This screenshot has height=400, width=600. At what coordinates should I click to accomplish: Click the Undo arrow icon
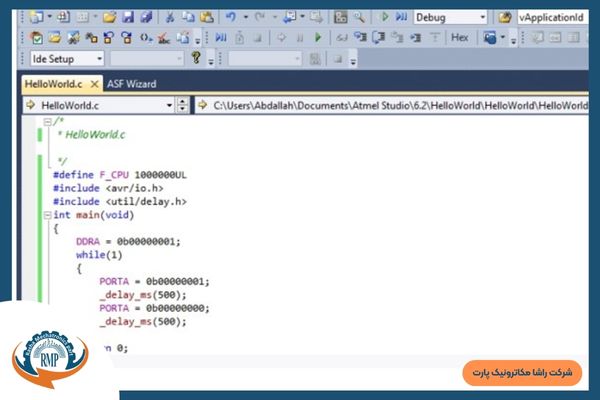(232, 17)
